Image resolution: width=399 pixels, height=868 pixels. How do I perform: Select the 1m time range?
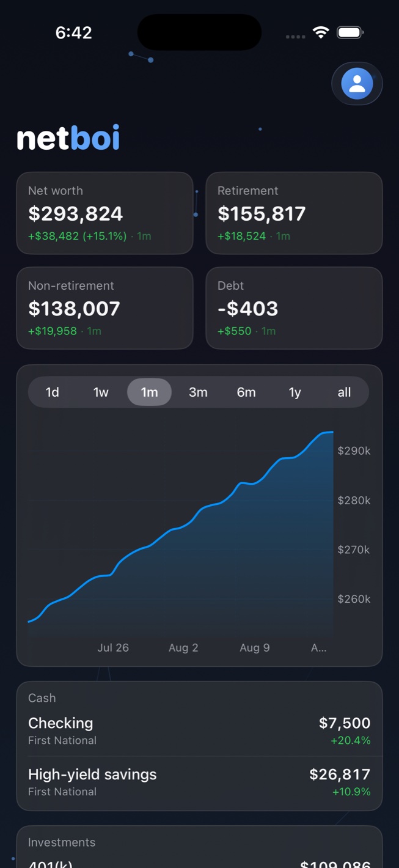(x=149, y=392)
